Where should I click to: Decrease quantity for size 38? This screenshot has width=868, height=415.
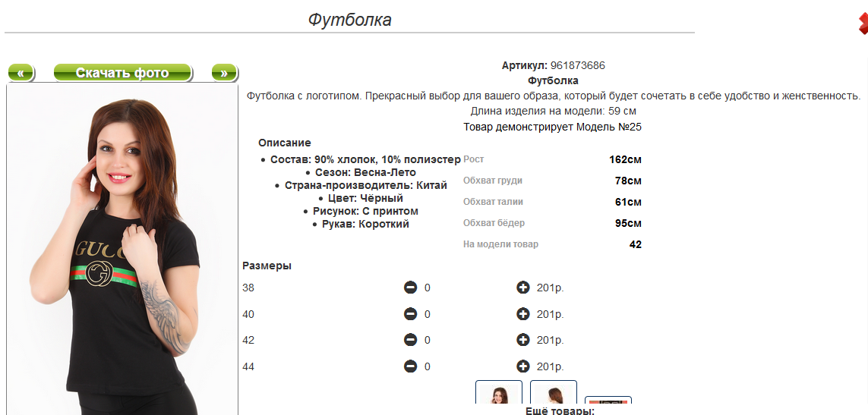(410, 288)
